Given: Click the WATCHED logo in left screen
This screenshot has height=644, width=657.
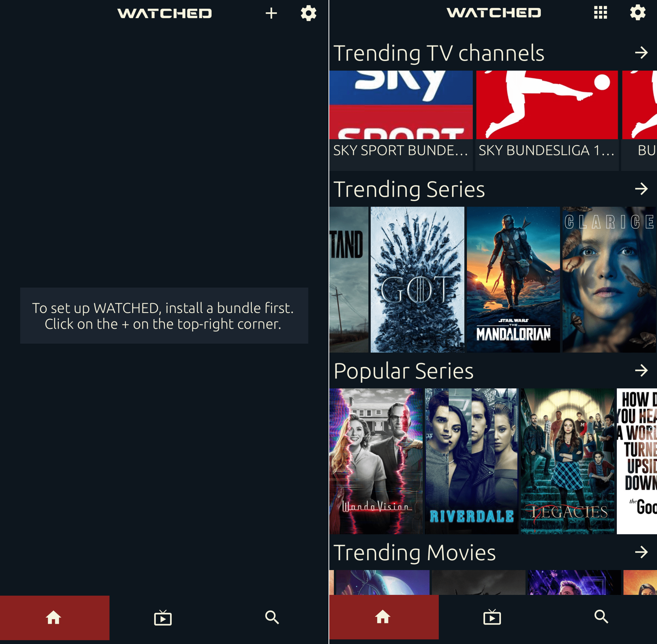Looking at the screenshot, I should point(165,14).
